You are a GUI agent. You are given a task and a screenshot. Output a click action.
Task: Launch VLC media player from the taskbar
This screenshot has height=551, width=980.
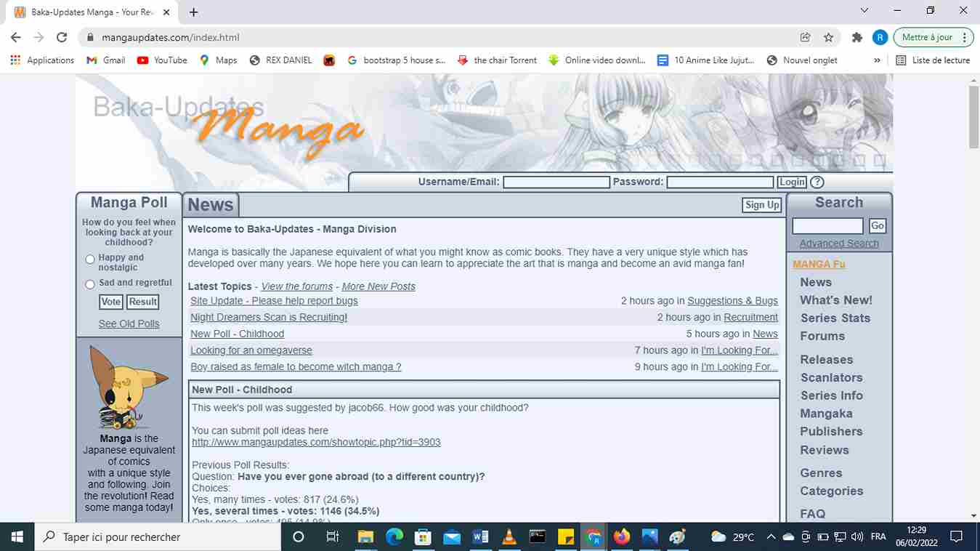click(x=509, y=537)
